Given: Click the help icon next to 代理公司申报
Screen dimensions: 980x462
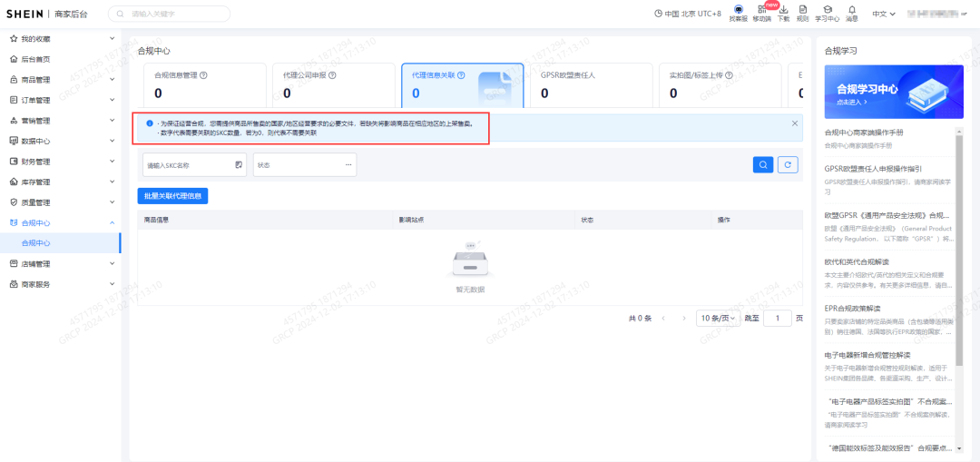Looking at the screenshot, I should coord(332,75).
